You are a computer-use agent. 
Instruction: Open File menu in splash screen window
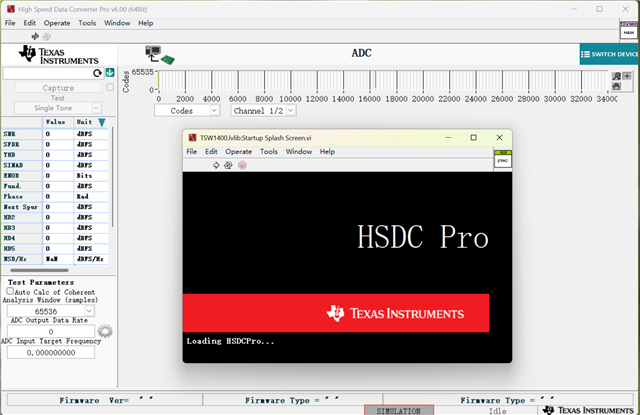[x=191, y=152]
